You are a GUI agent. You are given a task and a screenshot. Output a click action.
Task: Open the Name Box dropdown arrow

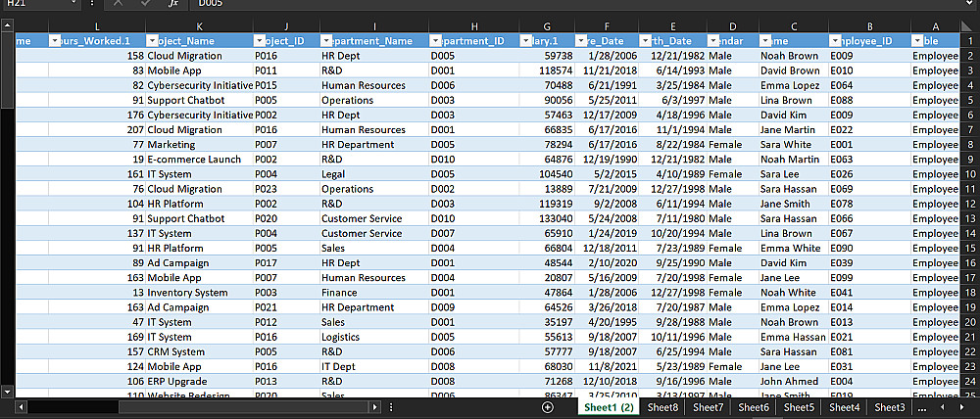tap(73, 3)
